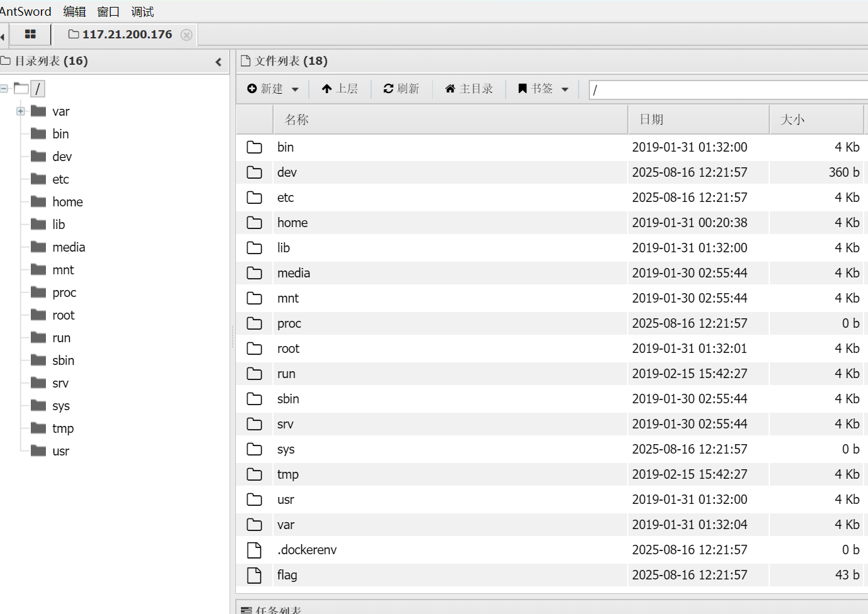Open the 新建 dropdown
Viewport: 868px width, 614px height.
click(272, 89)
